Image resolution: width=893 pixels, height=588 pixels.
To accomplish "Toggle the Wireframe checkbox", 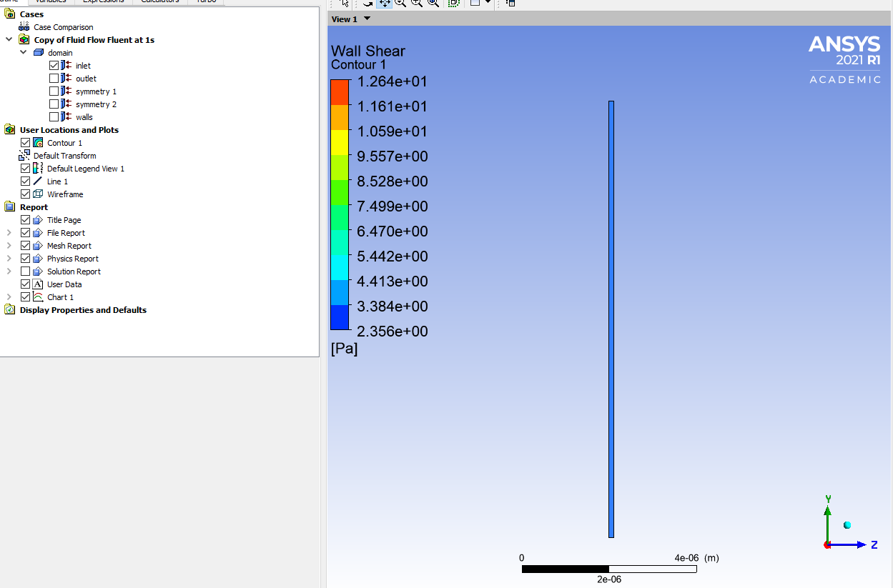I will click(26, 194).
